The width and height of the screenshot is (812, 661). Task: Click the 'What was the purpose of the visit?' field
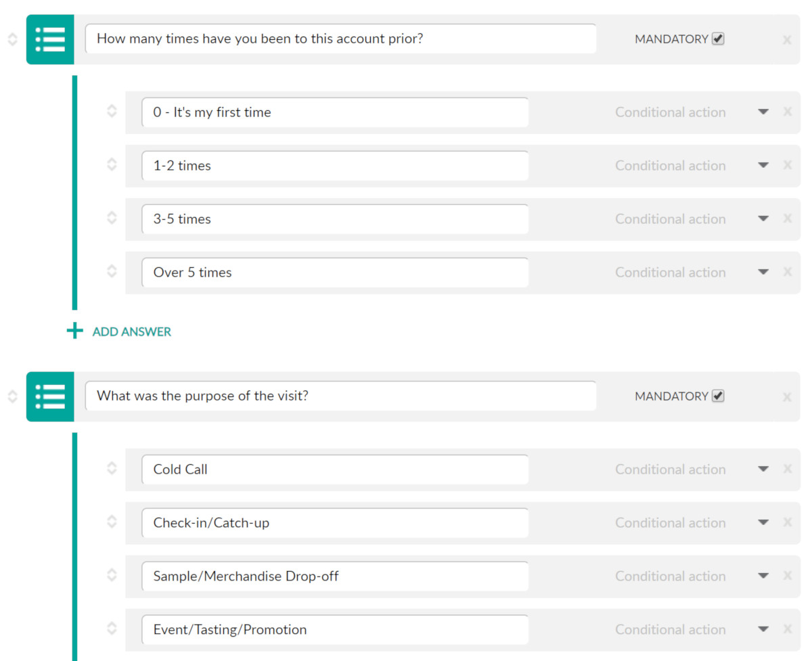[340, 396]
